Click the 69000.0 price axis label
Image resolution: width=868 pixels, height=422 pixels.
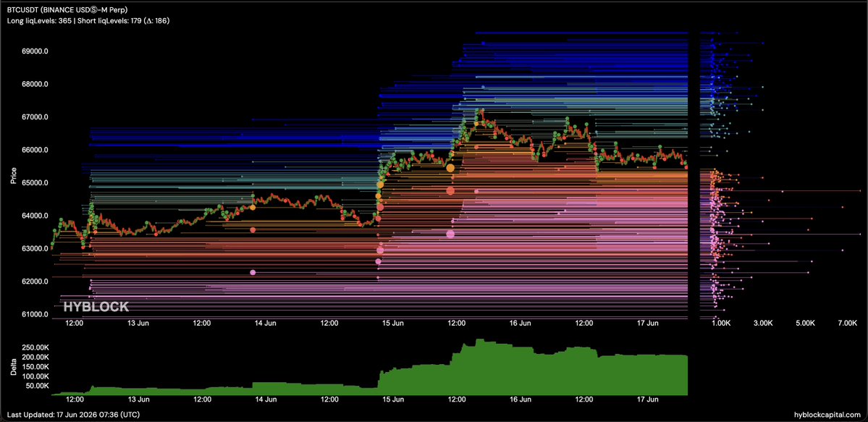point(35,51)
